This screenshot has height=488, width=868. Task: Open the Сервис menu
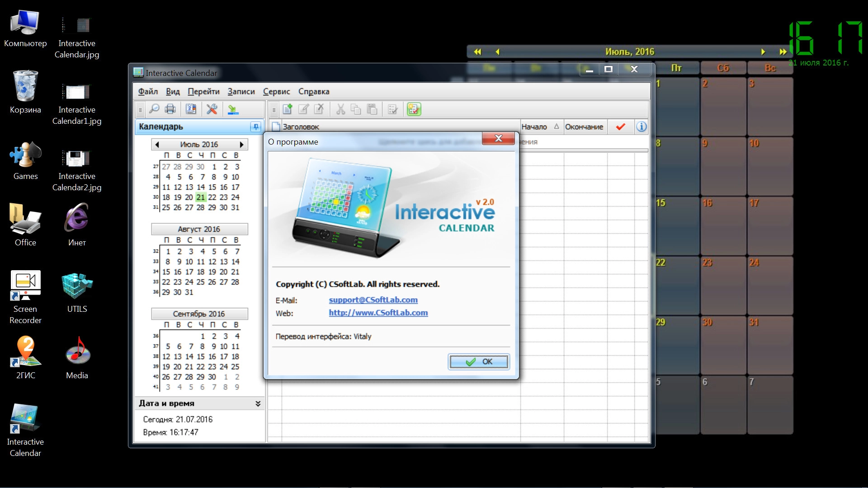(x=276, y=91)
